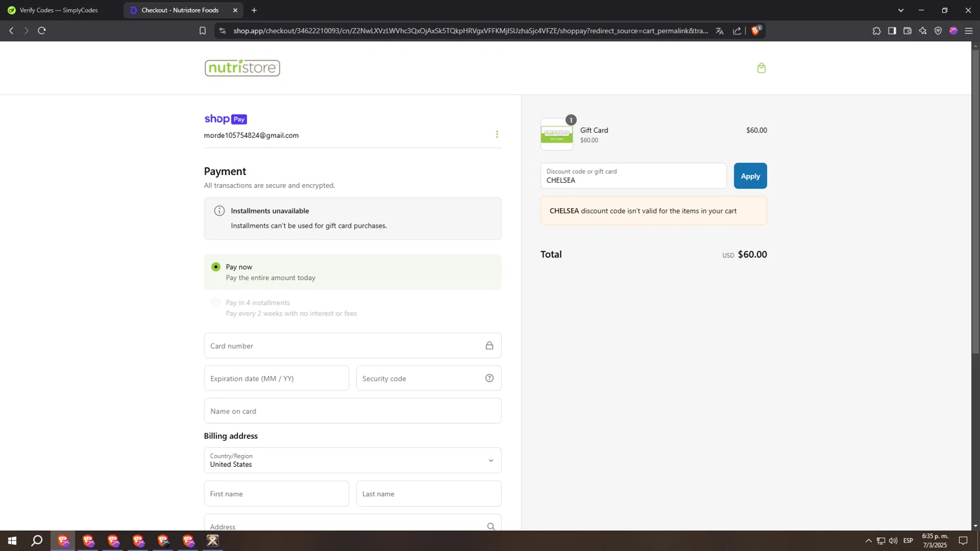The width and height of the screenshot is (980, 551).
Task: Click the browser address bar URL
Action: 470,31
